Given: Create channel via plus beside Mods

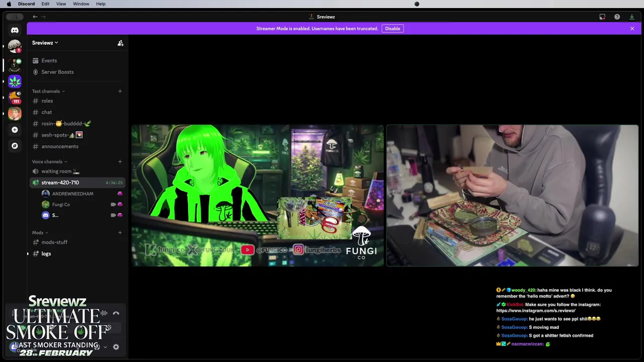Looking at the screenshot, I should [120, 232].
